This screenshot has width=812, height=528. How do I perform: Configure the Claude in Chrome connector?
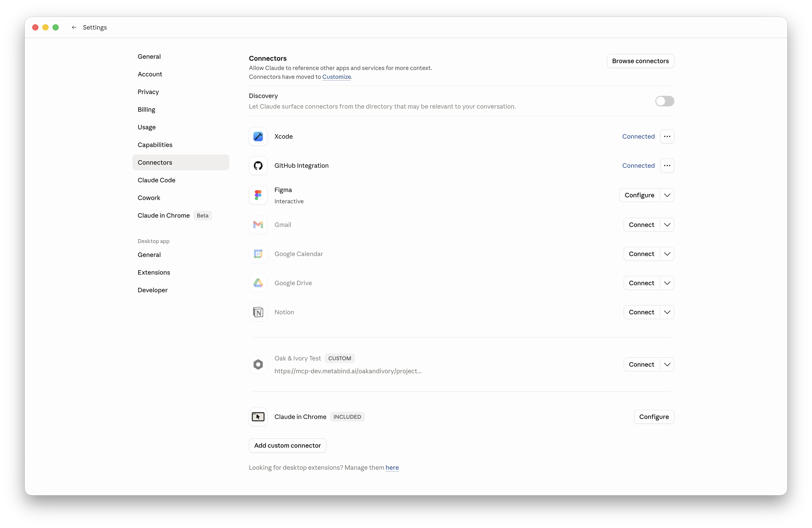pyautogui.click(x=654, y=417)
